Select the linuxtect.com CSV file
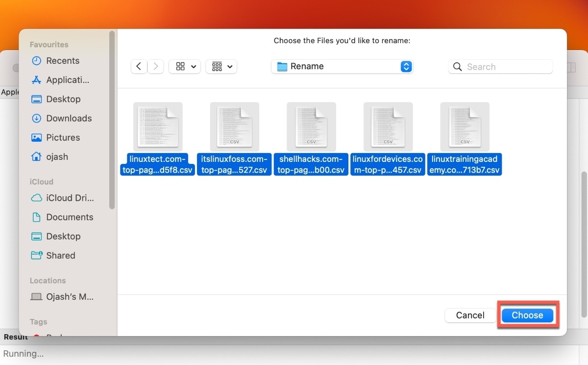Viewport: 588px width, 365px height. [158, 127]
